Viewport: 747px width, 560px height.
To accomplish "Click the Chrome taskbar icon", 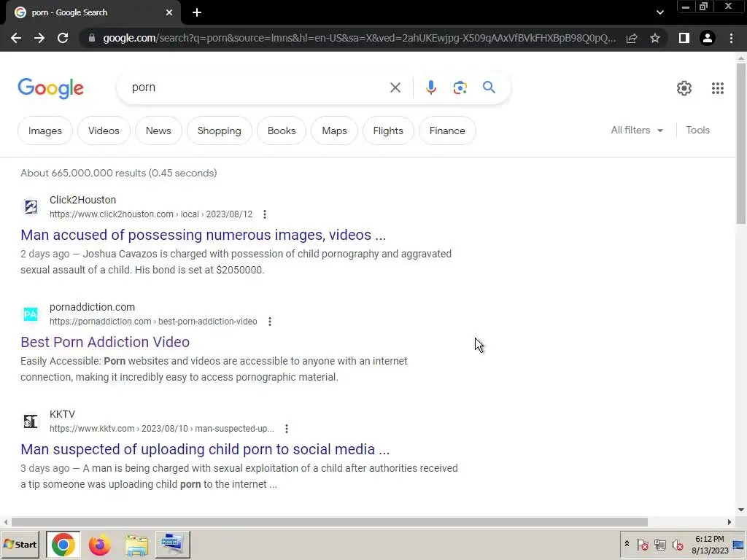I will pos(63,544).
